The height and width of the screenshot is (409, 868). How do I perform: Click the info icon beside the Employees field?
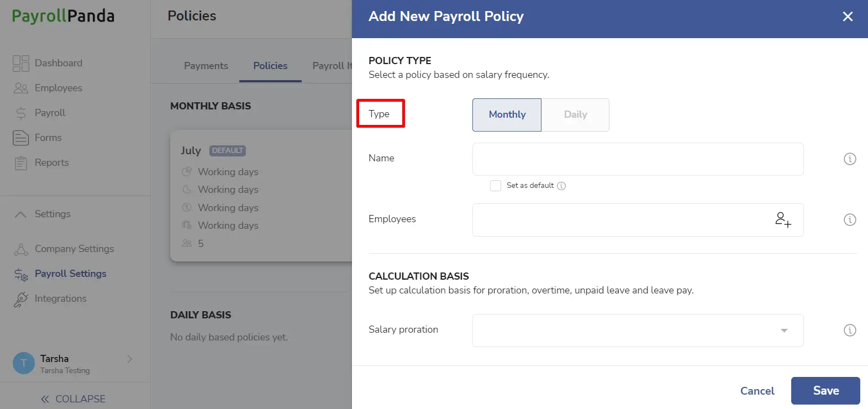[850, 220]
